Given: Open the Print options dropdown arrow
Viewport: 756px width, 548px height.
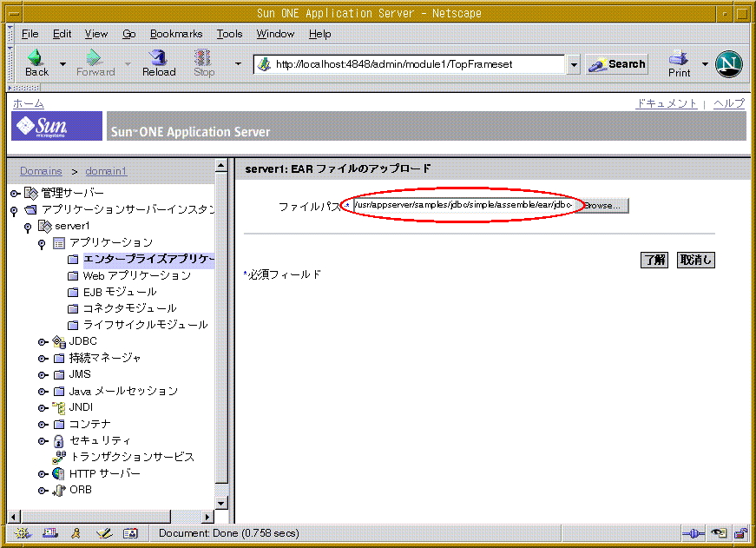Looking at the screenshot, I should click(705, 64).
